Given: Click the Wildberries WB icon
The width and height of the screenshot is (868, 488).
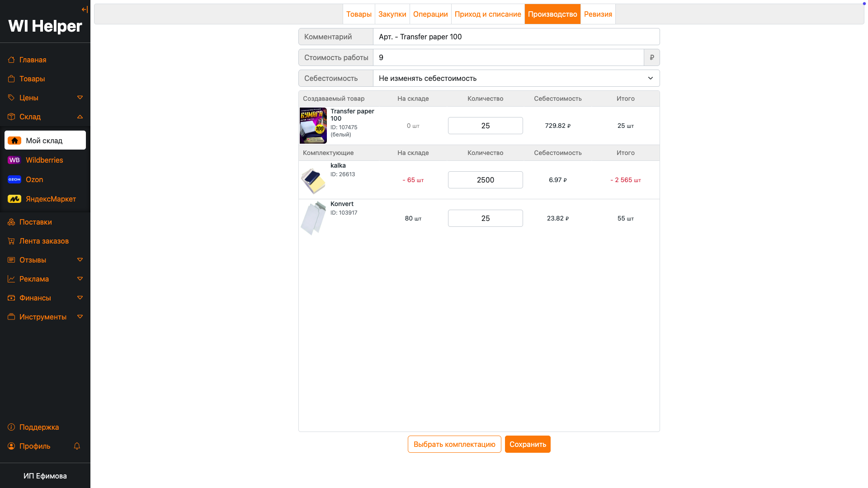Looking at the screenshot, I should click(14, 160).
